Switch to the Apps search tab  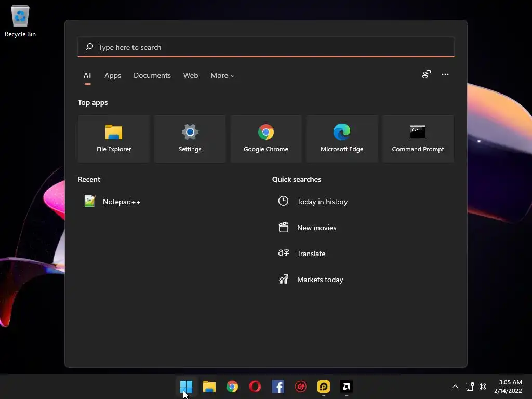(113, 75)
